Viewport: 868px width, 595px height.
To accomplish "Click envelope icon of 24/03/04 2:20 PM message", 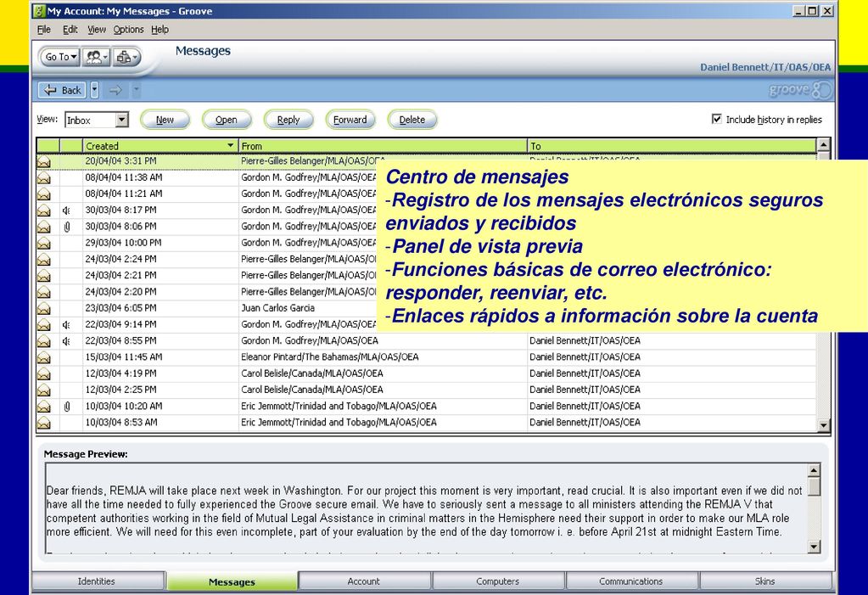I will pos(44,292).
